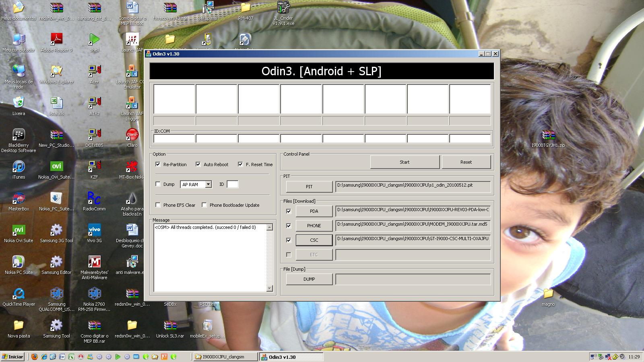Click the DUMP file button
This screenshot has width=644, height=362.
tap(309, 279)
